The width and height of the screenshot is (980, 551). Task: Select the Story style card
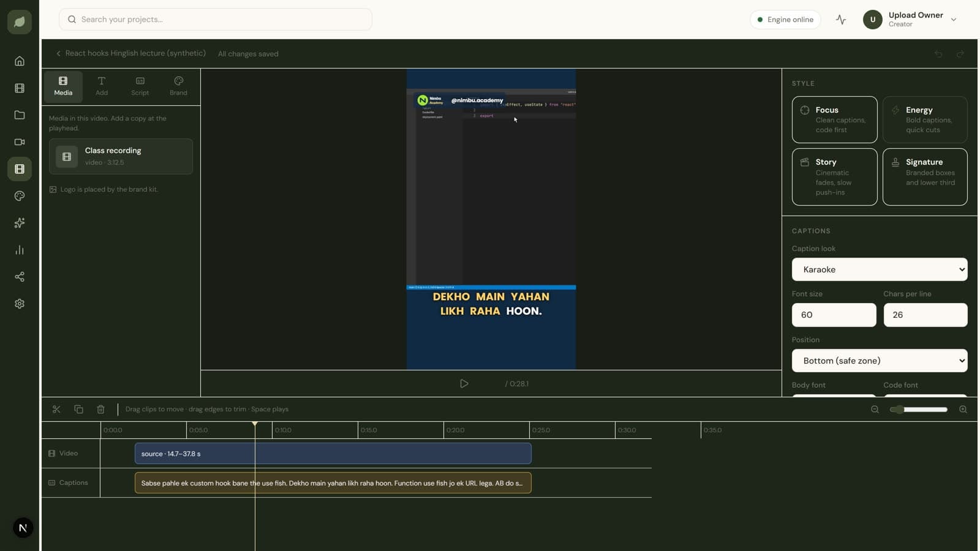(834, 177)
